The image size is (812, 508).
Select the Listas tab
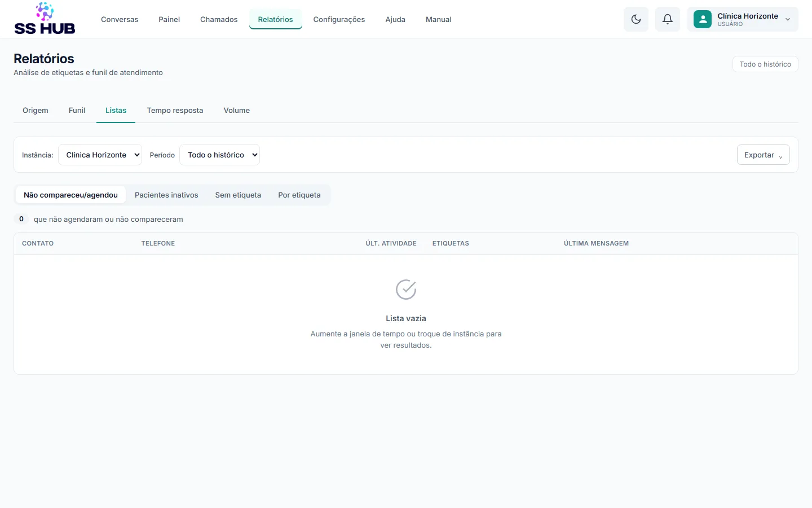click(116, 111)
